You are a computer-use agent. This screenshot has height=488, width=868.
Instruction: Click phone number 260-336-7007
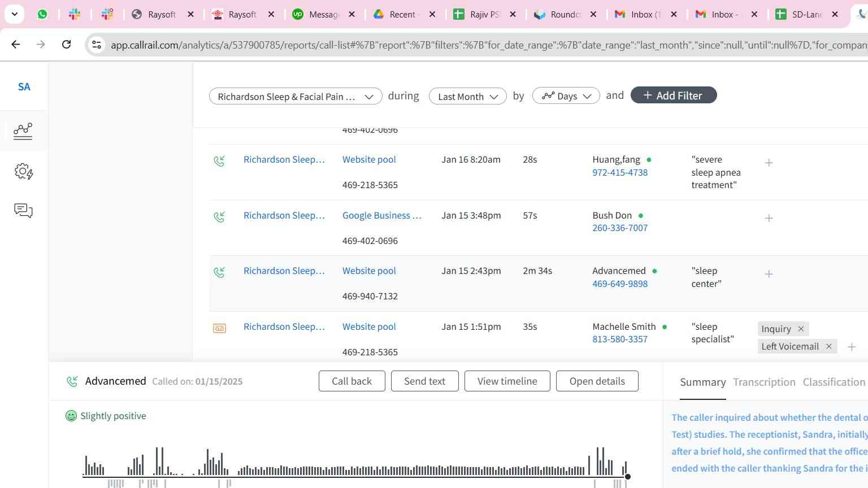click(620, 228)
